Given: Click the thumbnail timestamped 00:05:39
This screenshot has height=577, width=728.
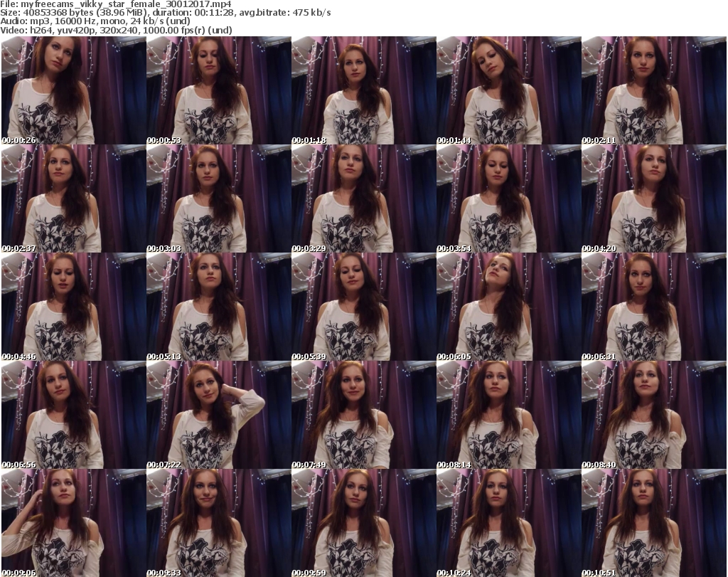Looking at the screenshot, I should point(364,307).
